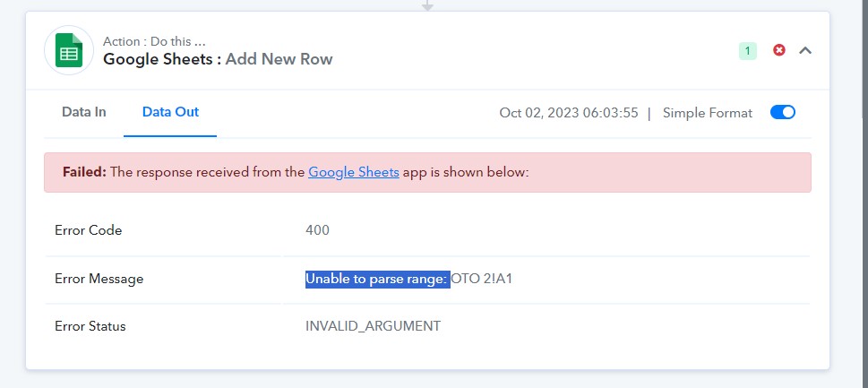
Task: Toggle the Simple Format switch
Action: click(x=783, y=112)
